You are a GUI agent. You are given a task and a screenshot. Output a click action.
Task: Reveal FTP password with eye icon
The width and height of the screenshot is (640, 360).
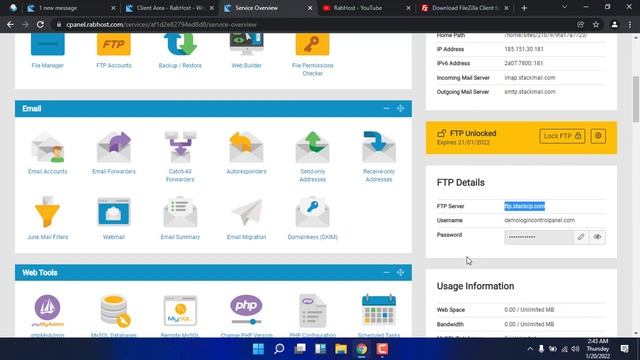597,237
